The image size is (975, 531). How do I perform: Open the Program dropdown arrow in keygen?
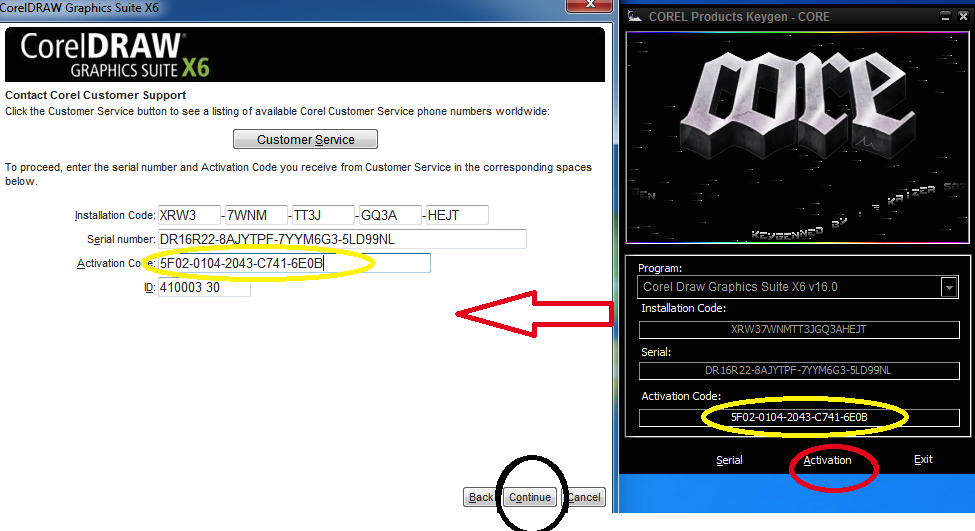[949, 287]
